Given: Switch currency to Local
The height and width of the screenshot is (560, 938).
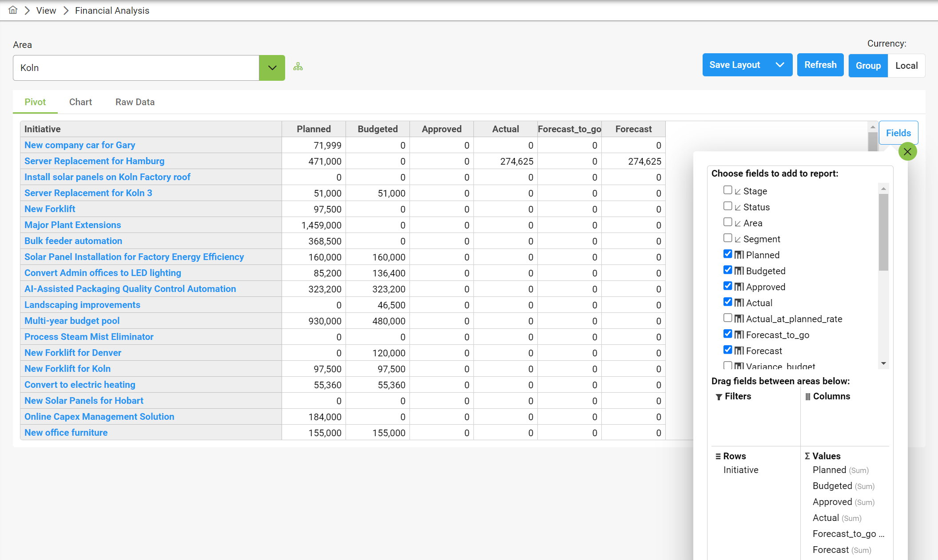Looking at the screenshot, I should 906,66.
